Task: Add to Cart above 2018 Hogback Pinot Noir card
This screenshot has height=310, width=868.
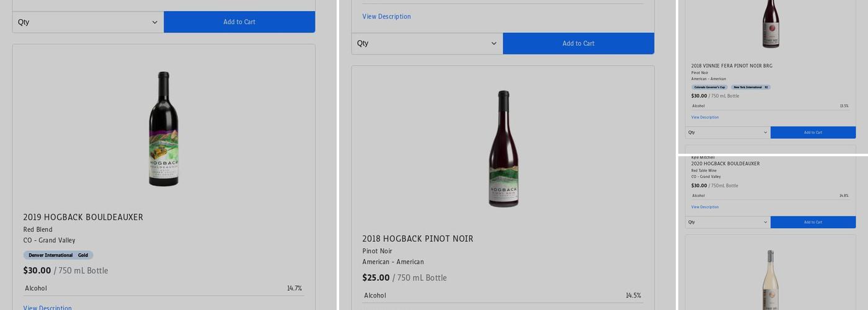Action: coord(578,43)
